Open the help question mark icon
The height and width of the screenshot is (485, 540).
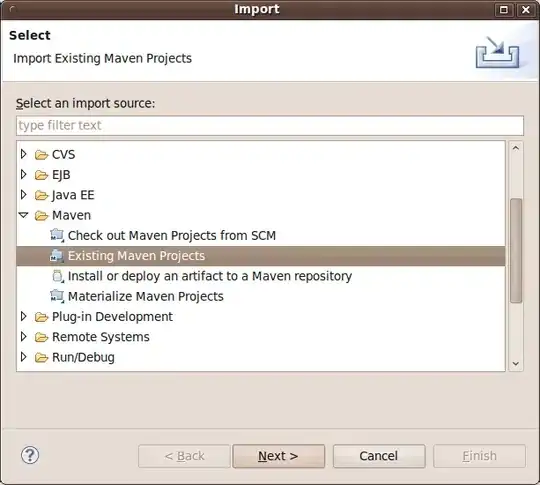tap(30, 455)
